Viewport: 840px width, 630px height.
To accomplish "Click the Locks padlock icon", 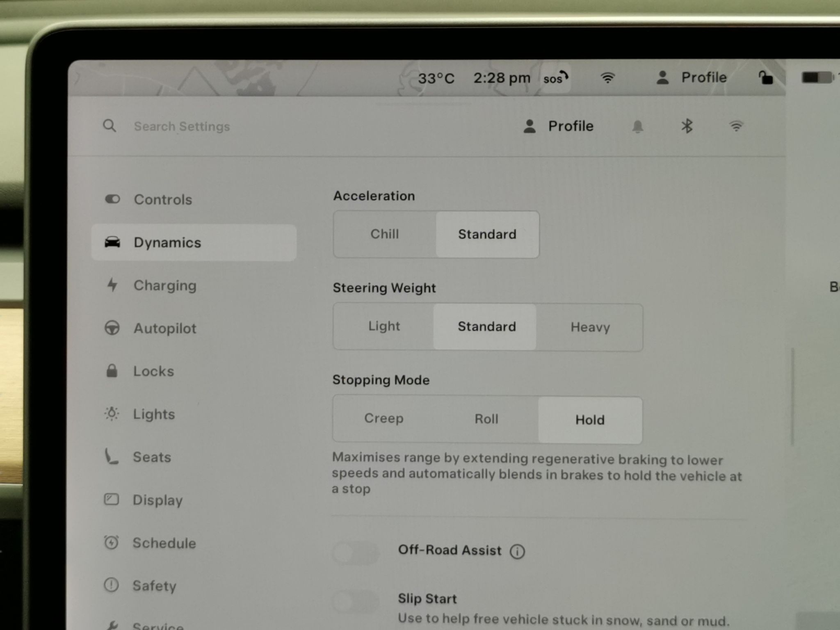I will pos(112,370).
